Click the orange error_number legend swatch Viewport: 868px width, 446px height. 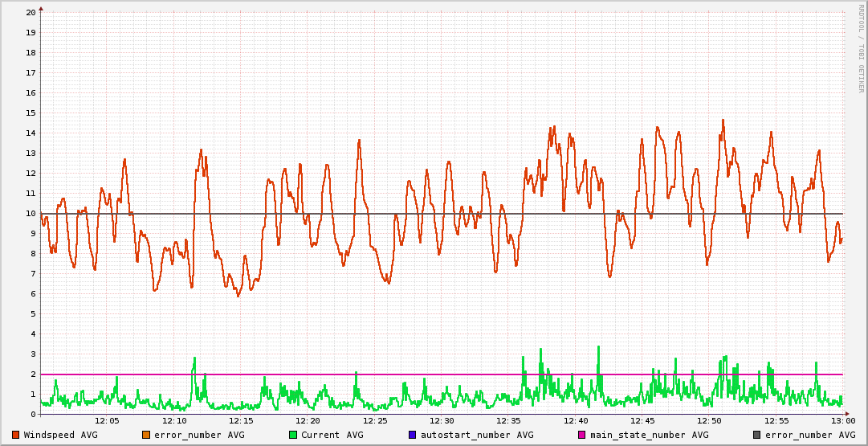pos(146,435)
